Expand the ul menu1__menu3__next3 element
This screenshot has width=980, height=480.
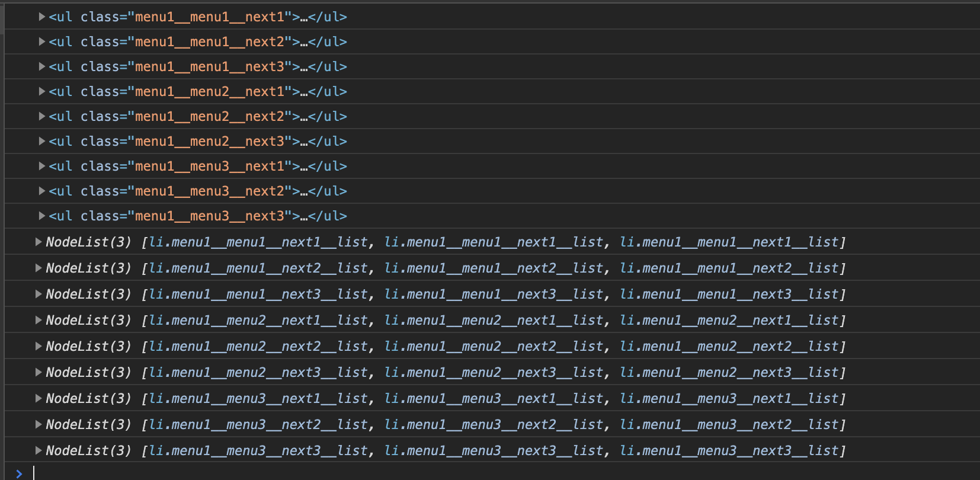[x=42, y=216]
